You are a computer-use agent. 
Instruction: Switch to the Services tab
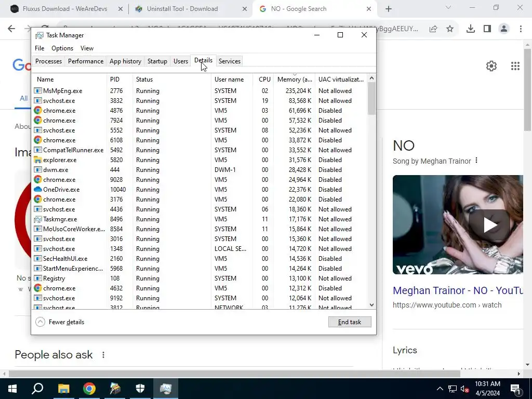(x=229, y=61)
